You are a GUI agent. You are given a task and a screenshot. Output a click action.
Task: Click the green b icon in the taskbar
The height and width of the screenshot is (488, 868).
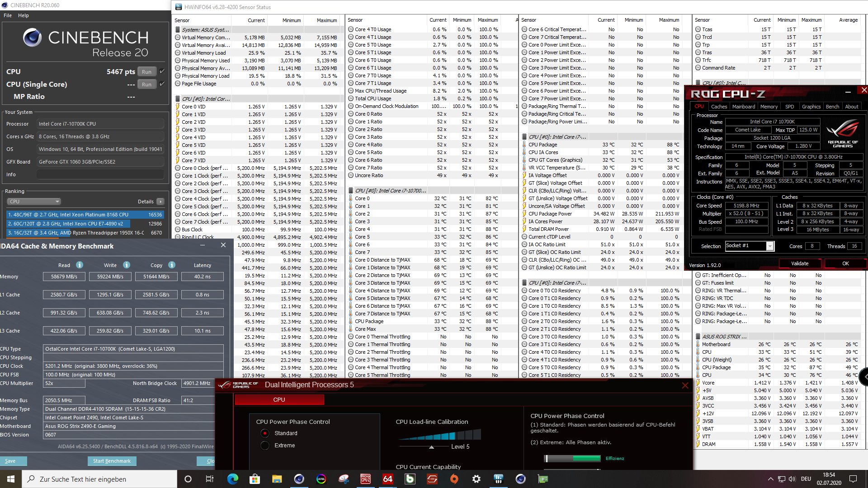coord(410,479)
